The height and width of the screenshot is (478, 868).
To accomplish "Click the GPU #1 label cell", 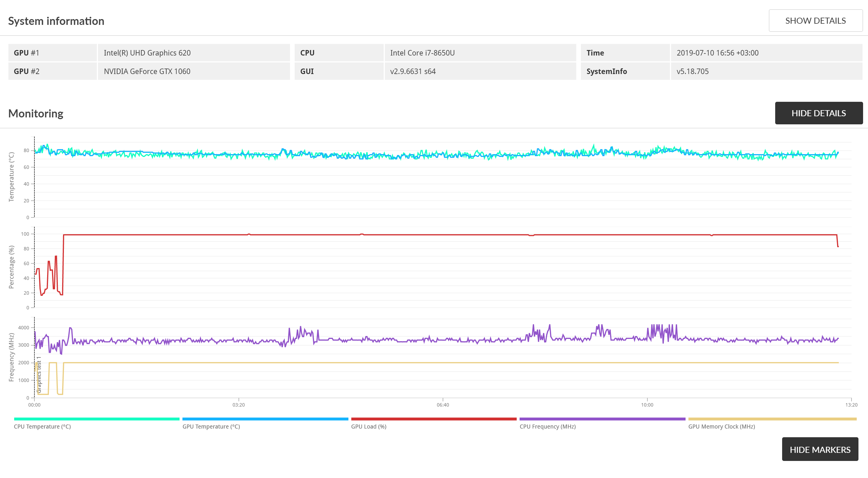I will [x=53, y=53].
